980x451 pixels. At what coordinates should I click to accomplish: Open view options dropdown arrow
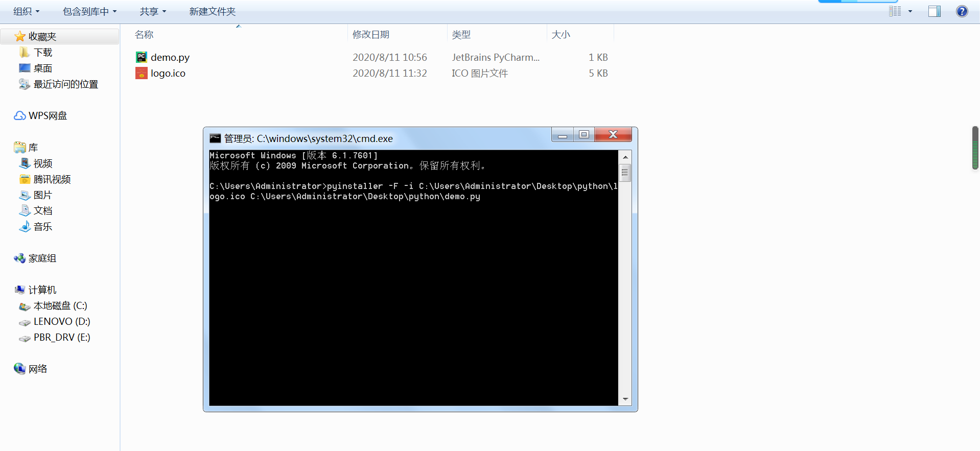point(910,11)
